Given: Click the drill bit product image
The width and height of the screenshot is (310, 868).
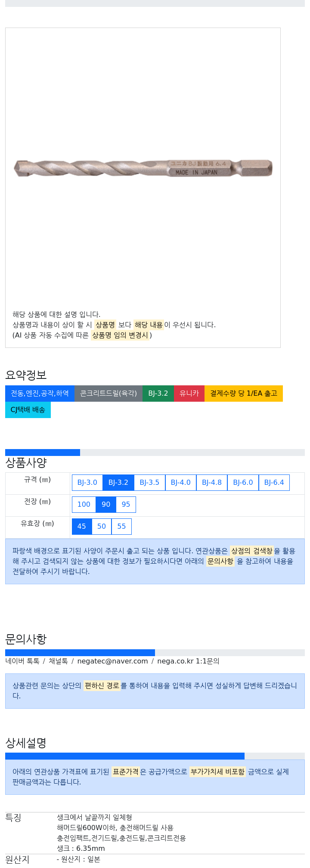Looking at the screenshot, I should (143, 168).
